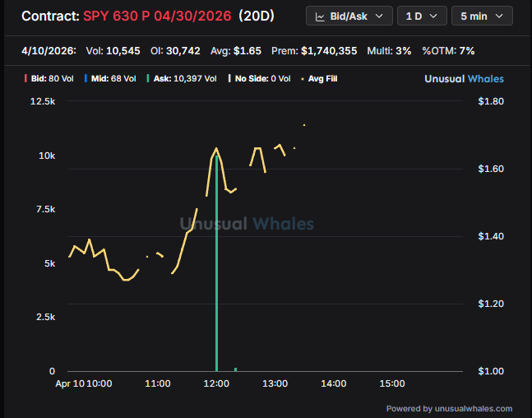Click the chevron arrow on the 1 D selector
Viewport: 532px width, 418px height.
[433, 16]
